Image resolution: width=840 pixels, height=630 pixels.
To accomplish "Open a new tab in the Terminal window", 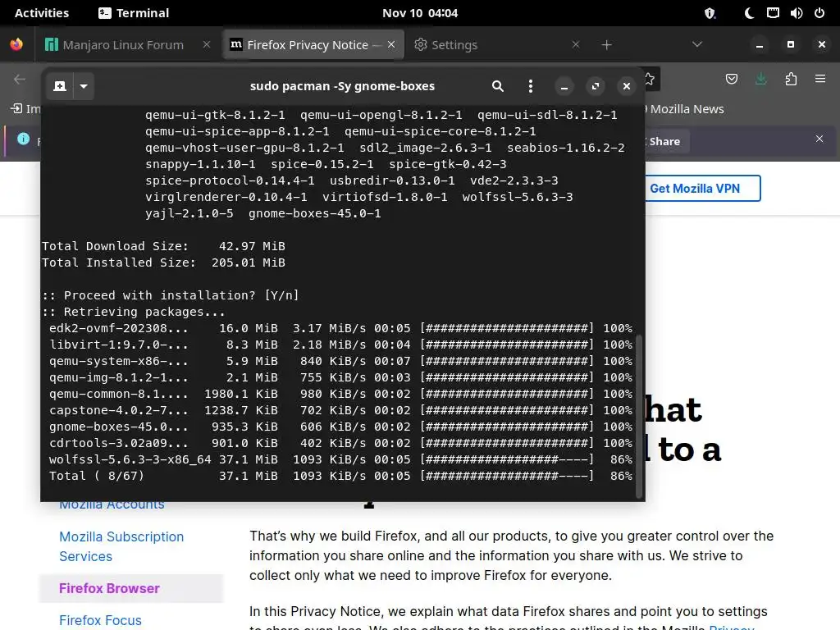I will (x=60, y=86).
